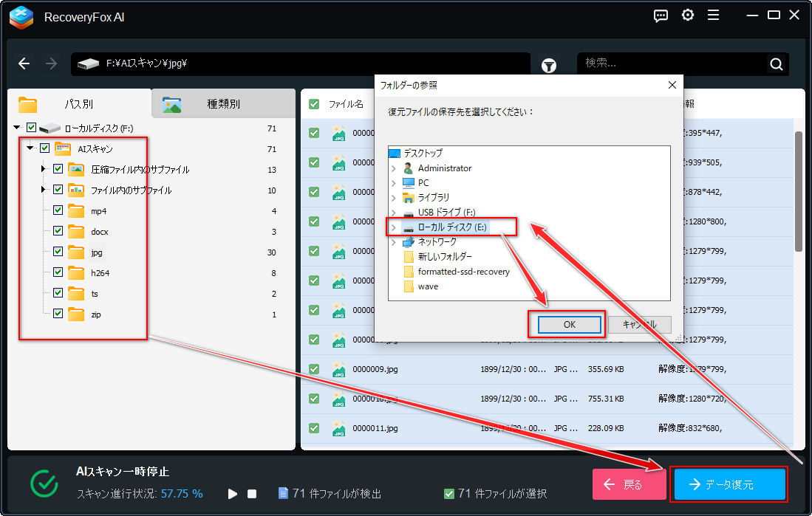This screenshot has width=812, height=516.
Task: Click the file list vertical scrollbar
Action: tap(799, 191)
